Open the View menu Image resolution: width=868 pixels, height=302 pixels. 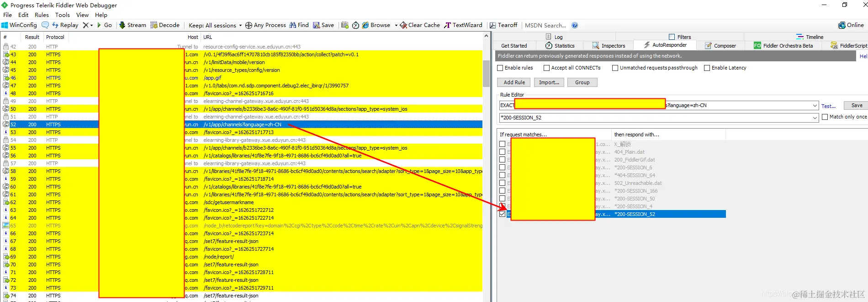82,15
